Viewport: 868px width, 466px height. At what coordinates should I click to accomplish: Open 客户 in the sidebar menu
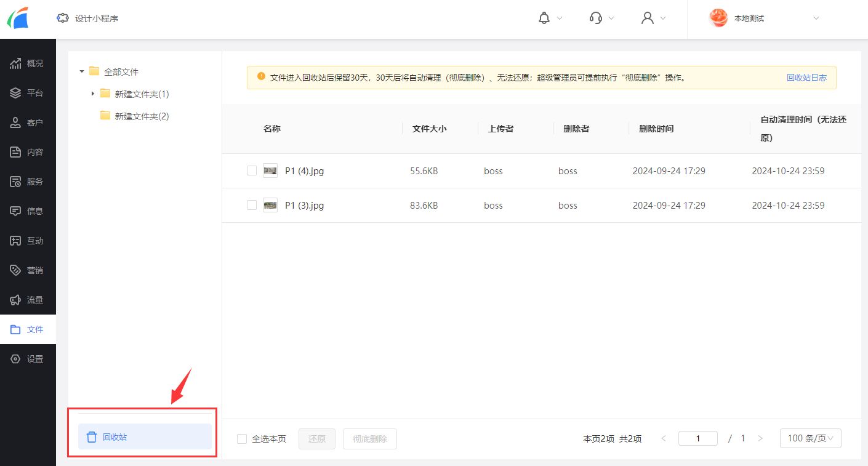point(28,123)
